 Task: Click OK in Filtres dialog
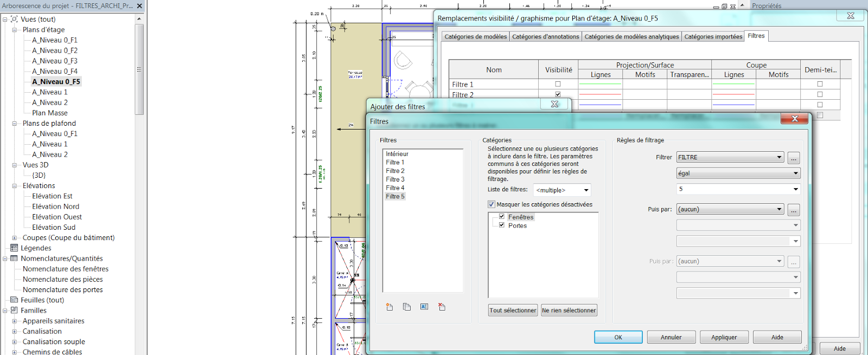click(618, 337)
